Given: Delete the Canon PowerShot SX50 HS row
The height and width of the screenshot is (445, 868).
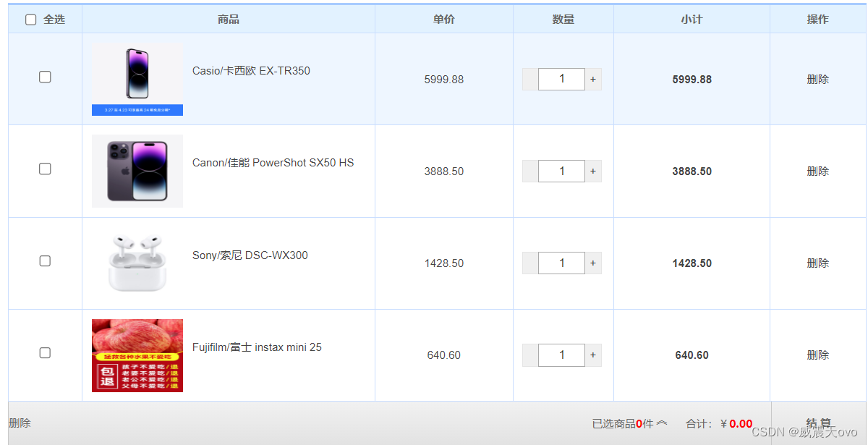Looking at the screenshot, I should 818,171.
